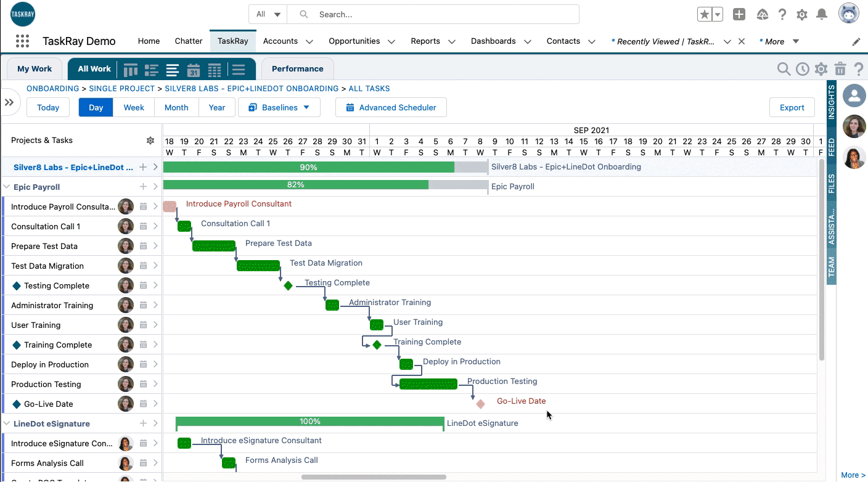Click LineDot eSignature 100% progress bar

[309, 422]
